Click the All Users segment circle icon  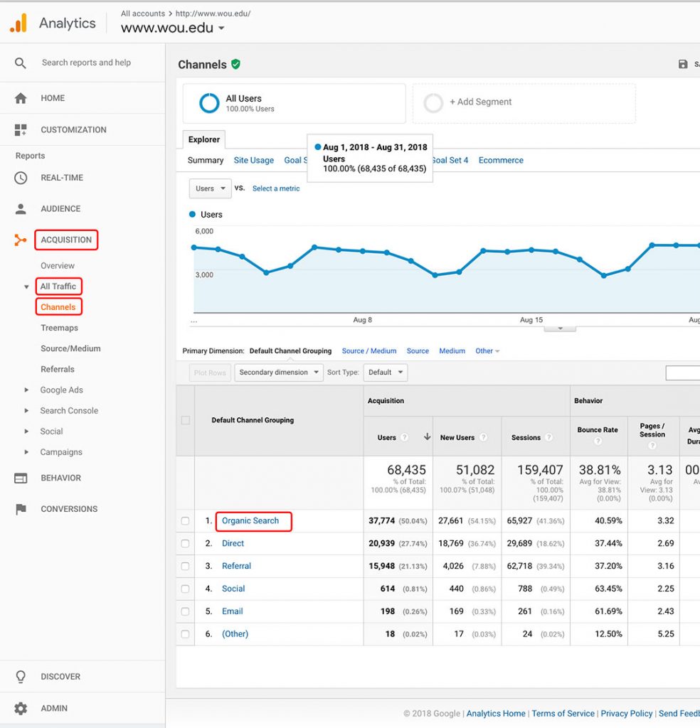(209, 103)
